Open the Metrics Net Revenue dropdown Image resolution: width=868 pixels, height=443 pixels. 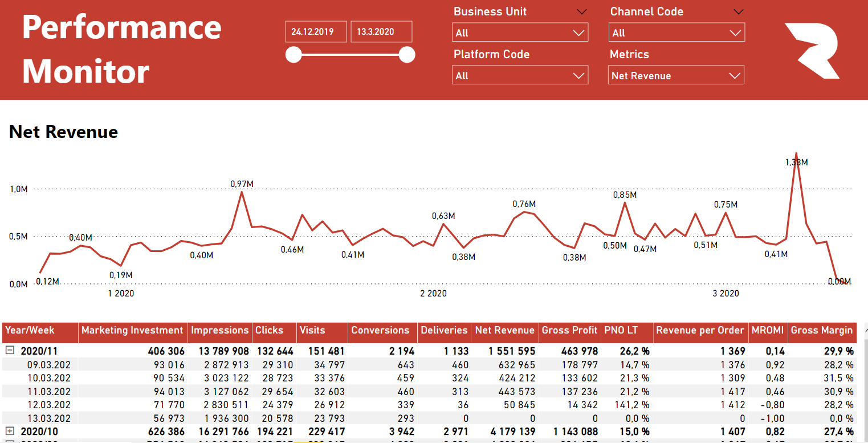tap(676, 75)
